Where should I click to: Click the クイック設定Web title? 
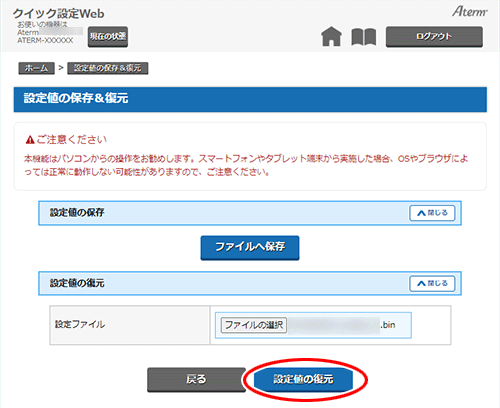59,14
